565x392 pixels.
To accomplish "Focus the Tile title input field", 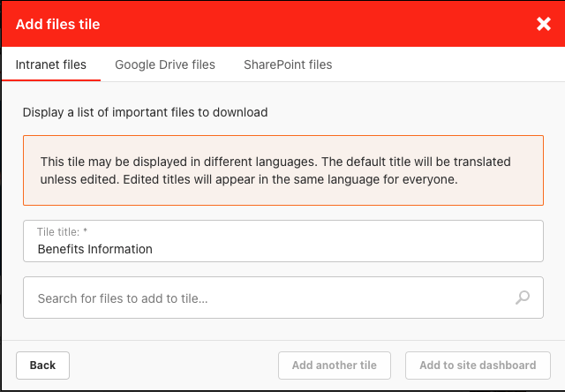I will click(282, 242).
